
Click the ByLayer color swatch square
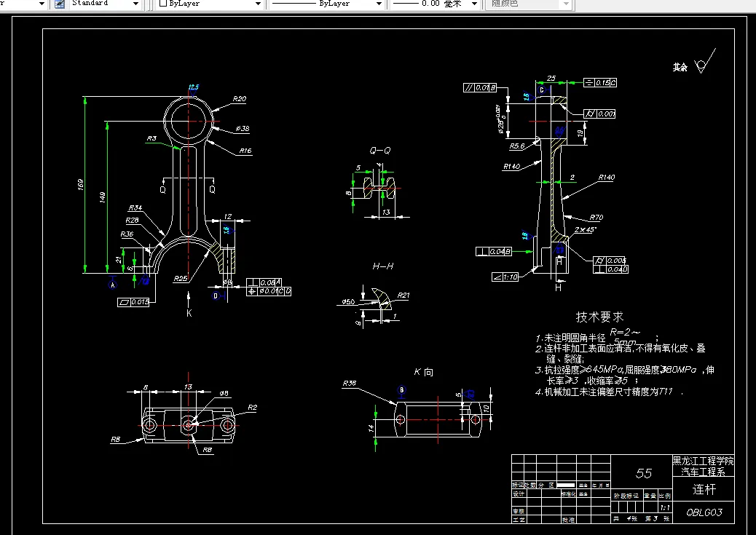pyautogui.click(x=163, y=3)
